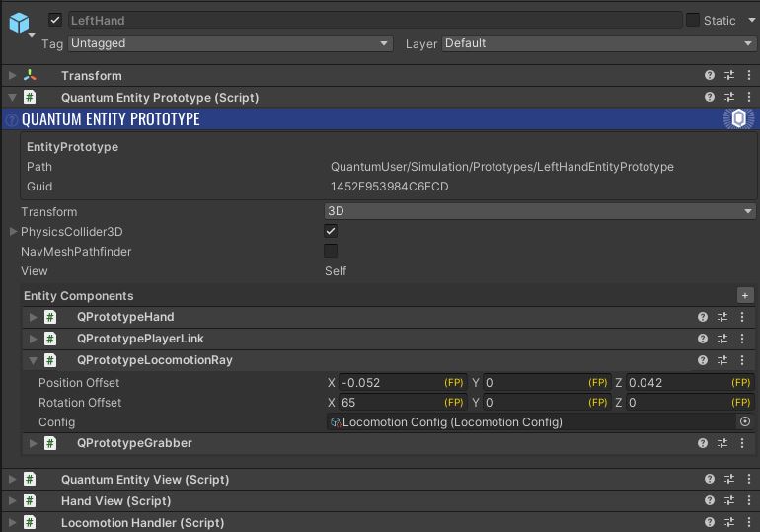Open presets for QPrototypeGrabber
Viewport: 760px width, 532px height.
tap(722, 443)
